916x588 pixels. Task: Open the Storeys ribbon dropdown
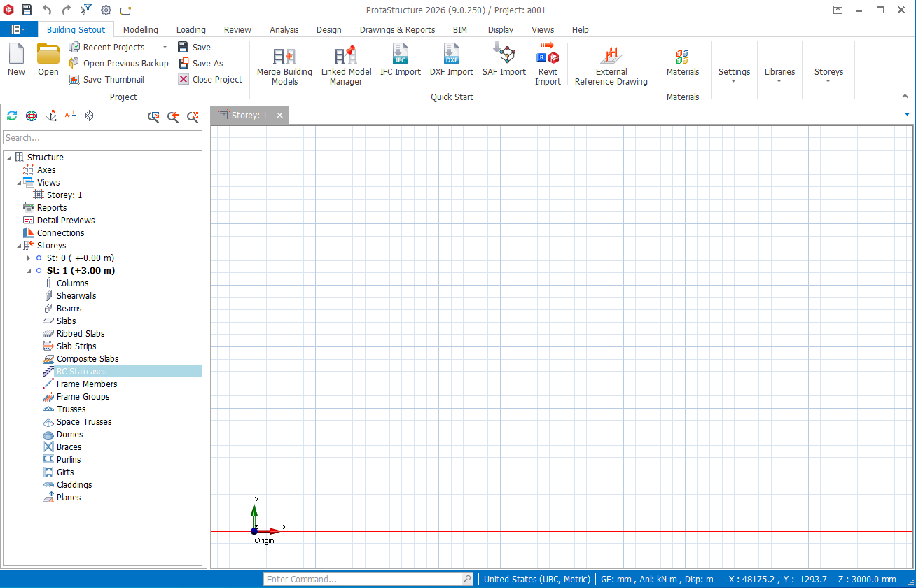828,76
